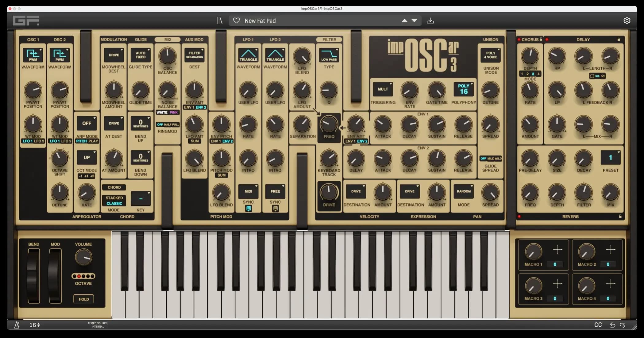
Task: Open the Low Pass filter type dropdown
Action: 329,55
